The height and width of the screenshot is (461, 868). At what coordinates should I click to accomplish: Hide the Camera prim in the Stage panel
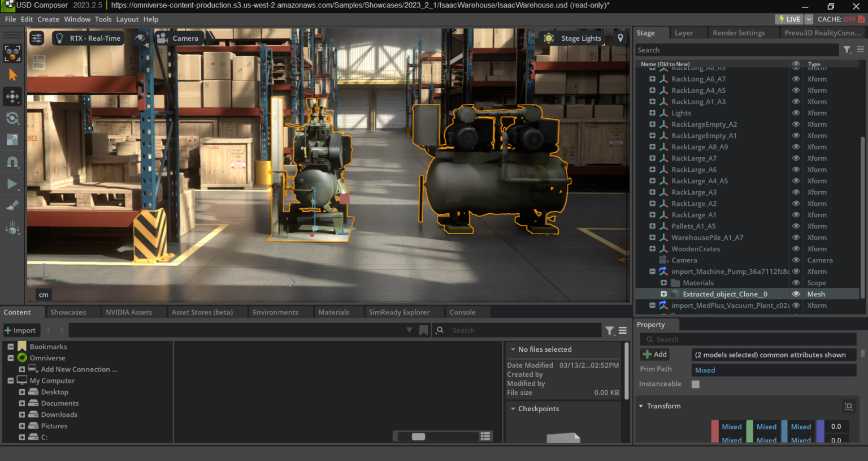796,260
